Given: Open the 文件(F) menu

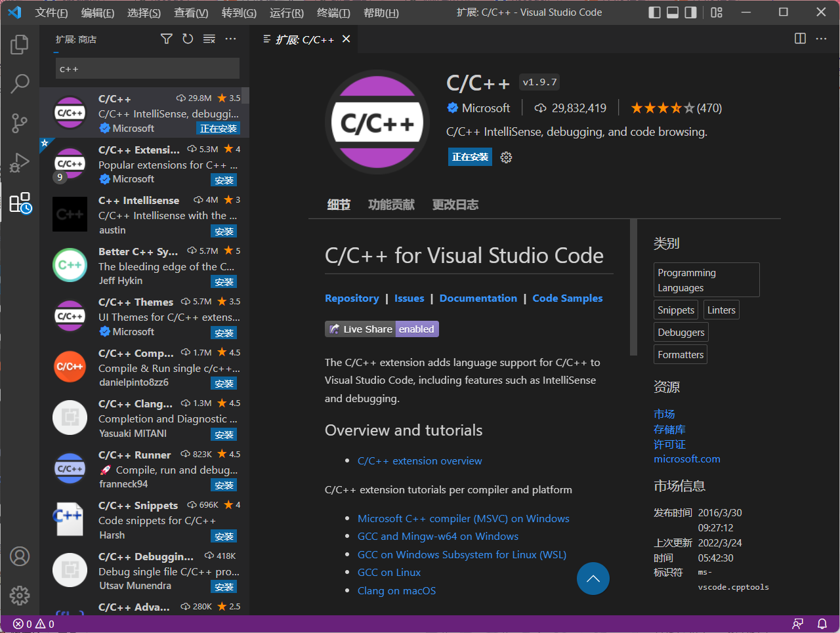Looking at the screenshot, I should coord(51,12).
